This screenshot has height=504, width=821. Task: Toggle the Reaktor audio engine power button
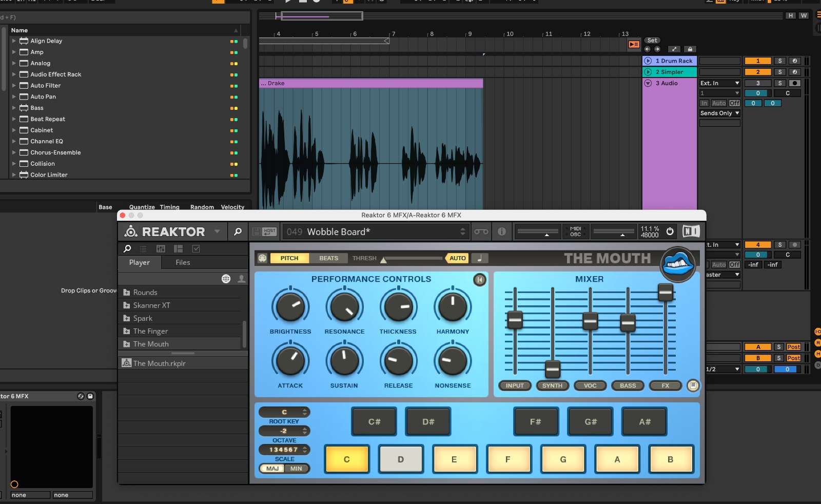[x=670, y=231]
